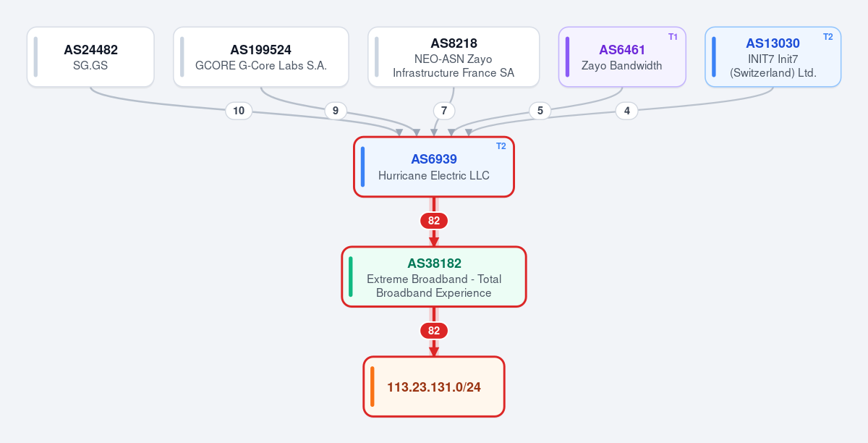
Task: Click the AS38182 Extreme Broadband node
Action: tap(434, 277)
